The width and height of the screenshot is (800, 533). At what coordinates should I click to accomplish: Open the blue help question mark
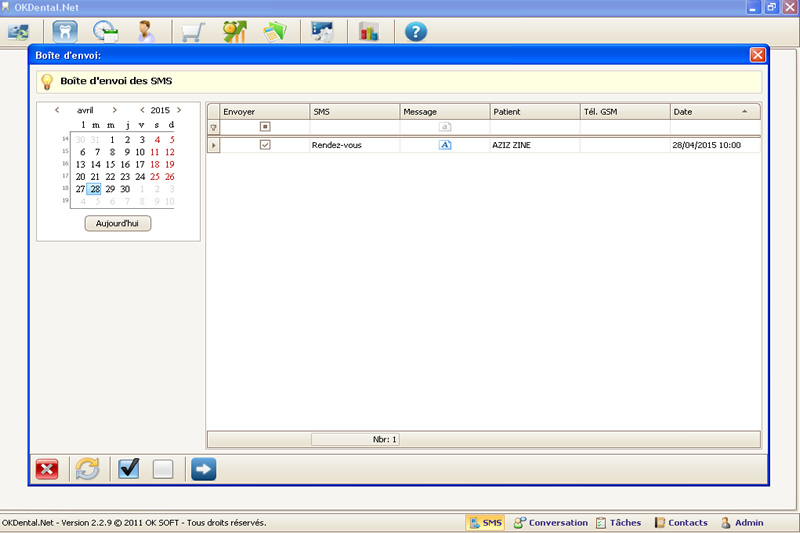415,32
